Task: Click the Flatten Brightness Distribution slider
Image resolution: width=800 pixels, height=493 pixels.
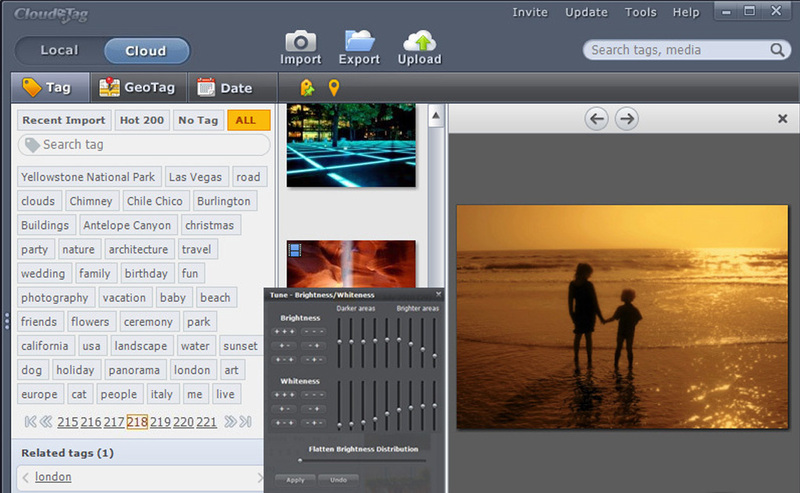Action: (x=360, y=460)
